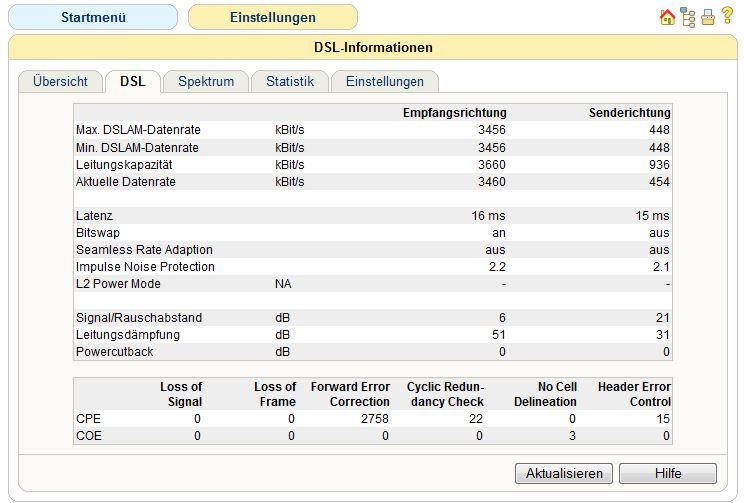Image resolution: width=744 pixels, height=503 pixels.
Task: Switch to the Übersicht tab
Action: [x=60, y=82]
